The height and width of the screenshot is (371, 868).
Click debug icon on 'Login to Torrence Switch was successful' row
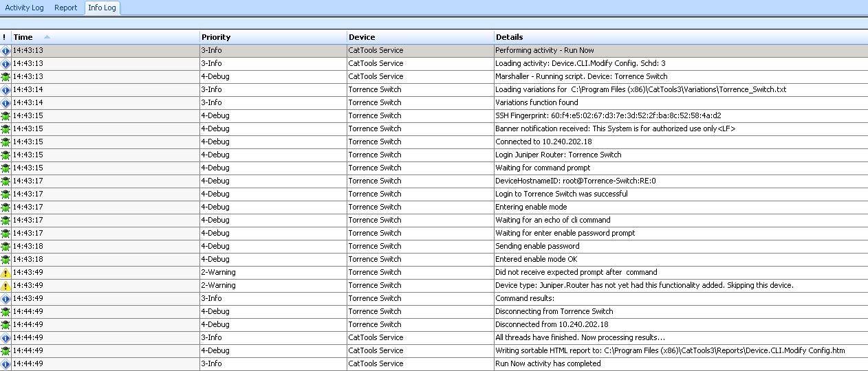(6, 194)
